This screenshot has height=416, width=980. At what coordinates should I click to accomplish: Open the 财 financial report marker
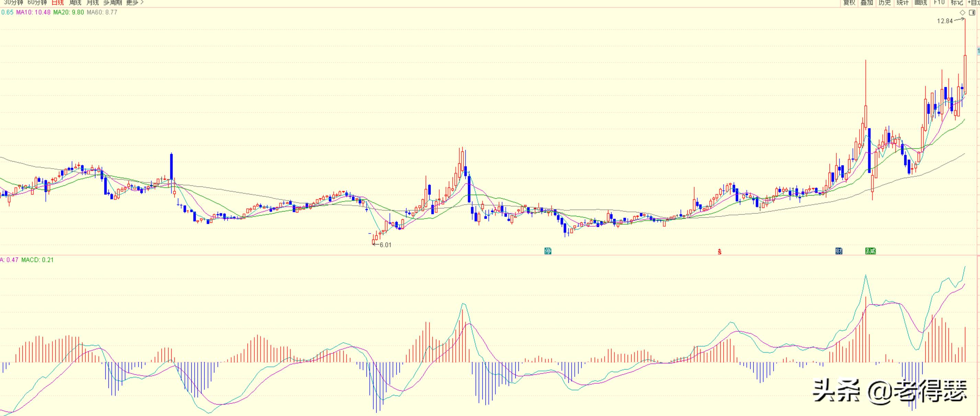point(839,251)
